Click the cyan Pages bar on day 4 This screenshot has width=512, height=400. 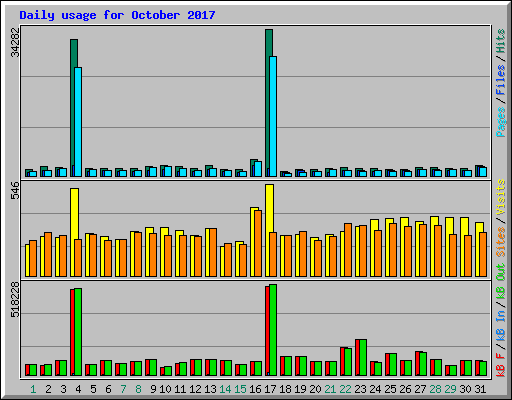[x=78, y=122]
